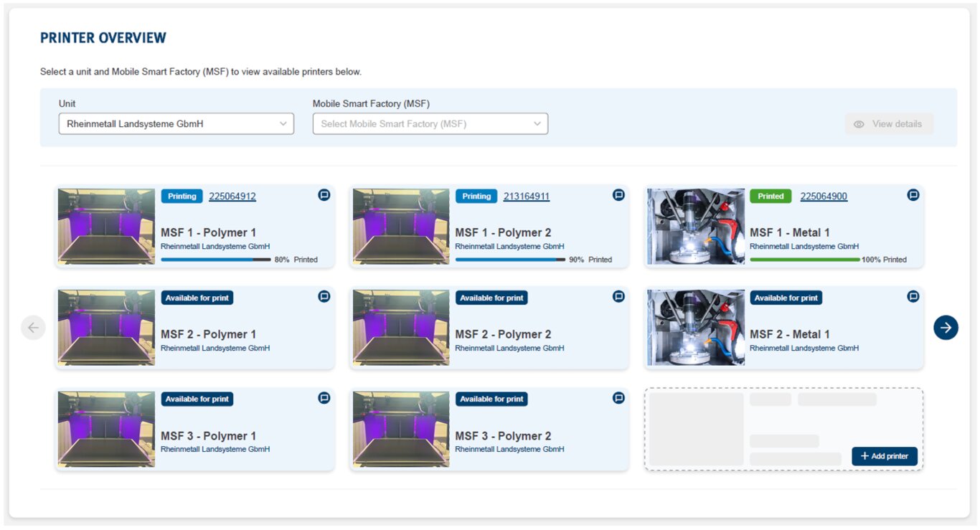Click the left arrow previous-page button
Viewport: 980px width, 530px height.
pyautogui.click(x=33, y=328)
